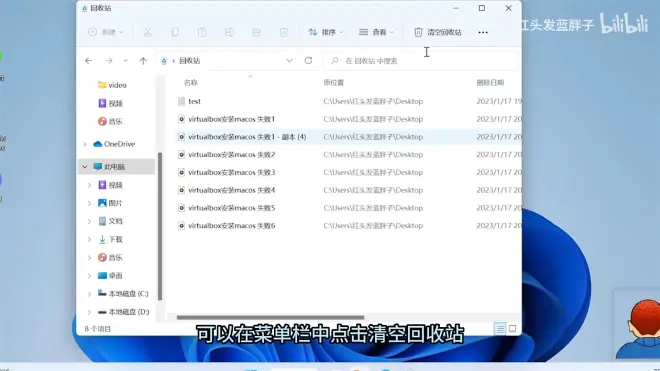Select file virtualbox安装macos 失败1 - 副本 (4)
Viewport: 660px width, 371px height.
247,137
